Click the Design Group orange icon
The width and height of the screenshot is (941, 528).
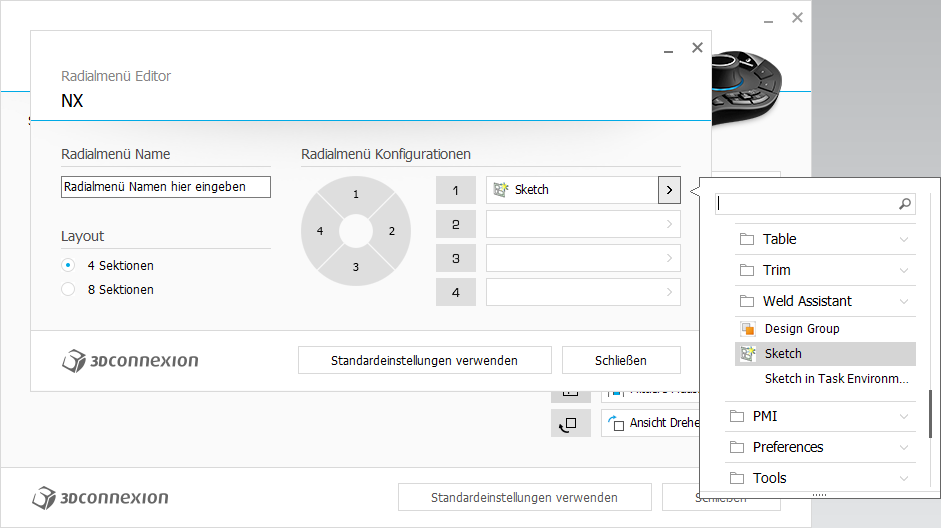(x=748, y=329)
